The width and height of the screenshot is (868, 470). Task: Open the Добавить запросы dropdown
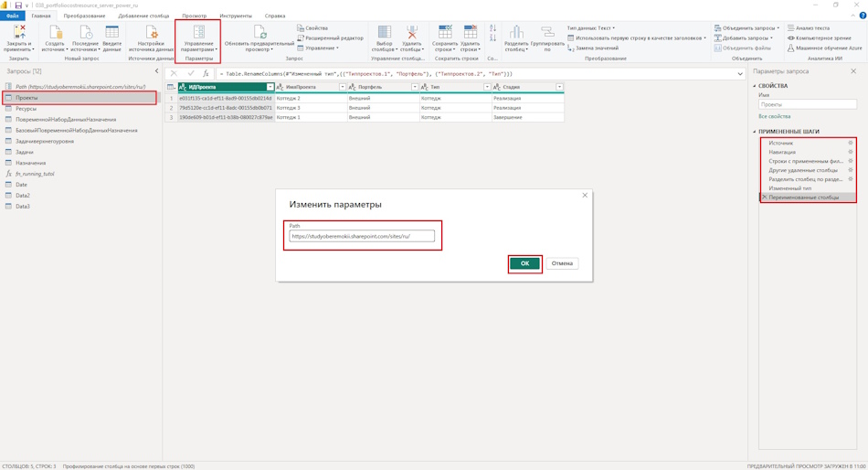tap(744, 37)
